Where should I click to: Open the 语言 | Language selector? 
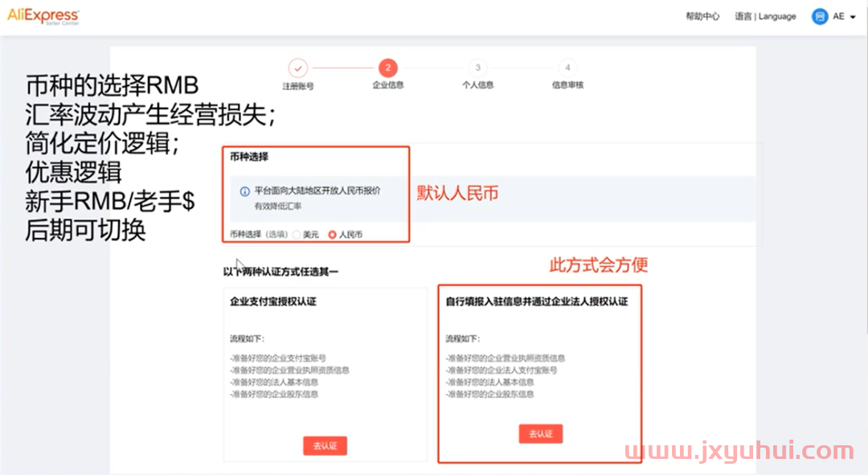[765, 17]
